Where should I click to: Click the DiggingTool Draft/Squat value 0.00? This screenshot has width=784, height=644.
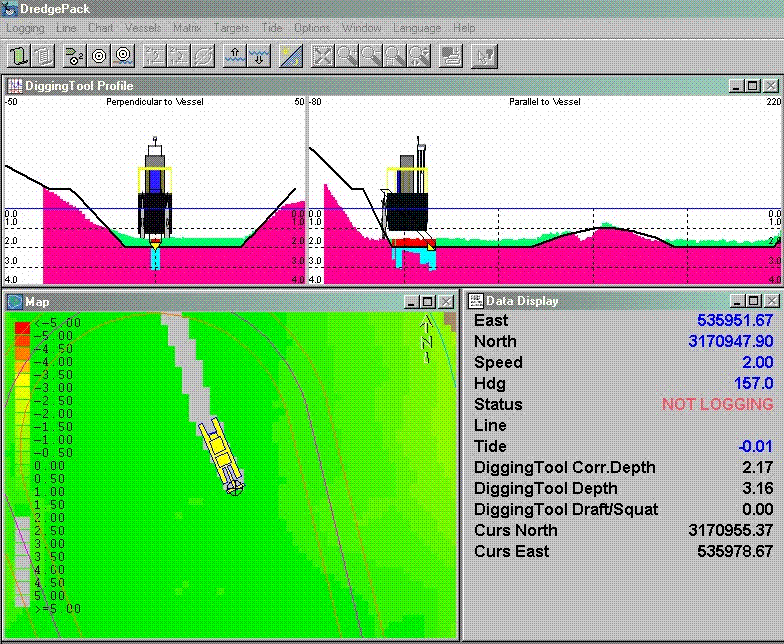click(758, 509)
